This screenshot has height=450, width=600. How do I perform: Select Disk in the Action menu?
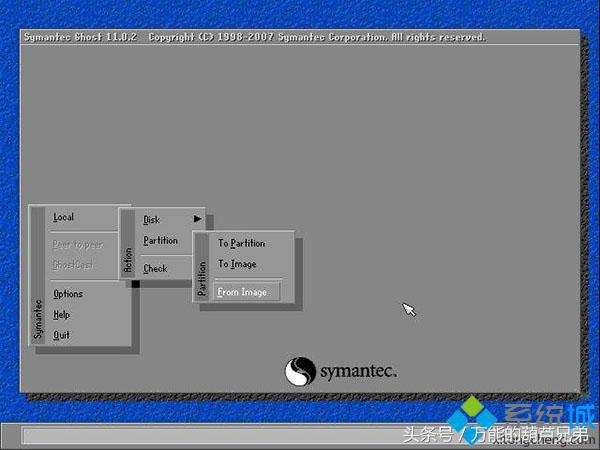152,220
